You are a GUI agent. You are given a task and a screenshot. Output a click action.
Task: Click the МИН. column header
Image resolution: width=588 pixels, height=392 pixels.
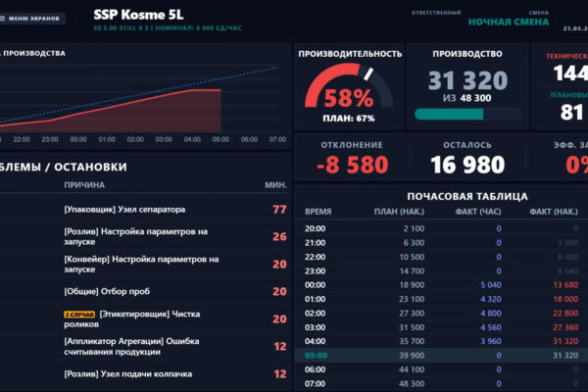coord(275,185)
